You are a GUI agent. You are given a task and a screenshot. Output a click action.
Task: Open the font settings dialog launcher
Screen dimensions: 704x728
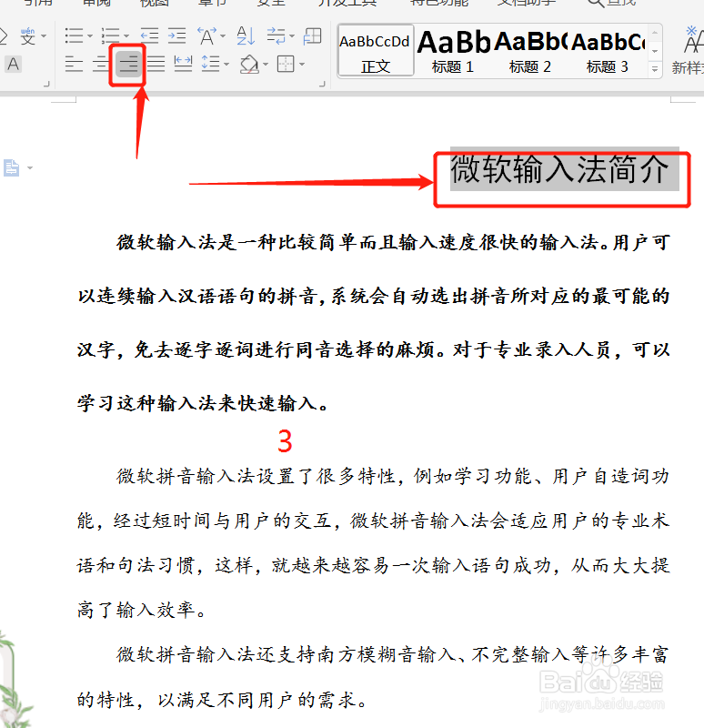click(46, 84)
